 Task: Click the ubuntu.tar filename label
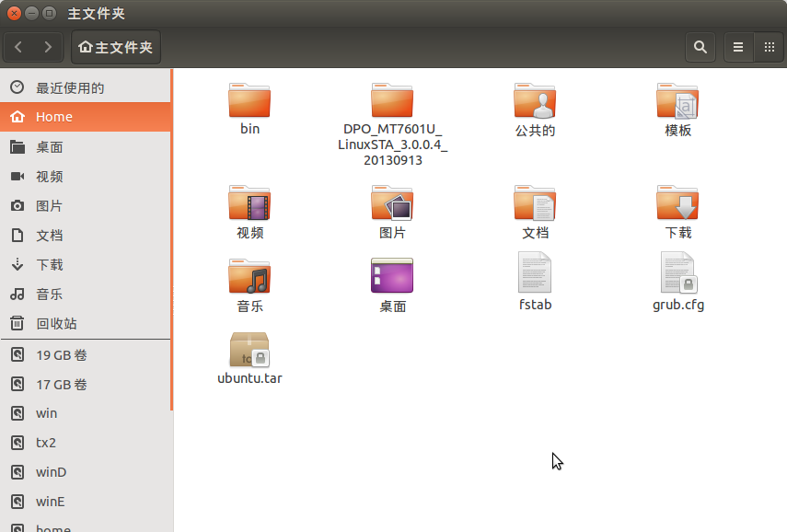click(x=249, y=378)
